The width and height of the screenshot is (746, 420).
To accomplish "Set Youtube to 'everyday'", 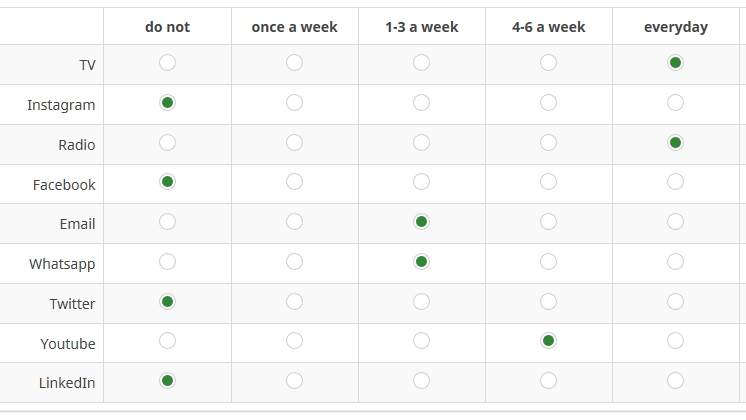I will click(675, 341).
